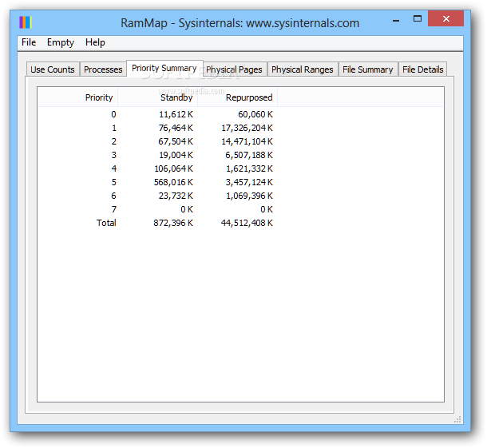Open the Empty menu
Viewport: 487px width, 448px height.
61,42
